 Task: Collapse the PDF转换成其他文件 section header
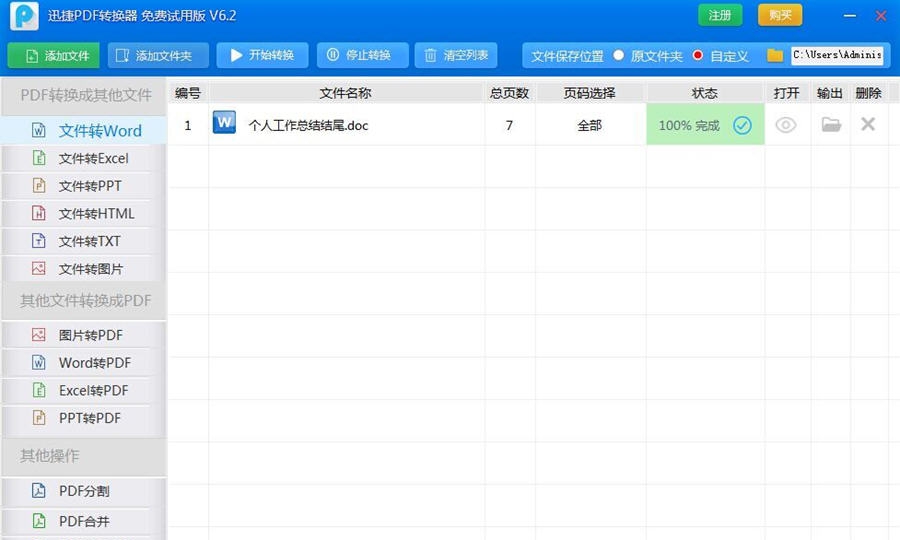84,95
